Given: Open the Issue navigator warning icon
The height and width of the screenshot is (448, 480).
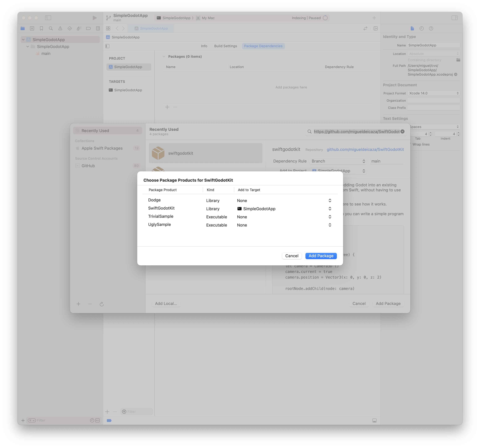Looking at the screenshot, I should (x=60, y=28).
